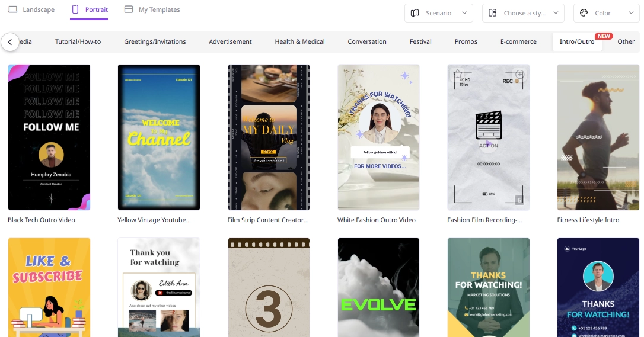Go to the Festival category tab
The width and height of the screenshot is (644, 337).
click(420, 41)
